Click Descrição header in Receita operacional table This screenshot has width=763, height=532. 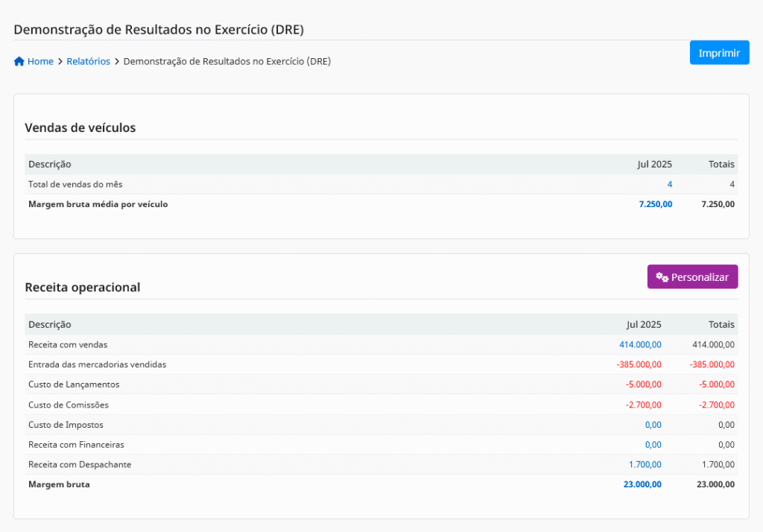click(x=50, y=325)
